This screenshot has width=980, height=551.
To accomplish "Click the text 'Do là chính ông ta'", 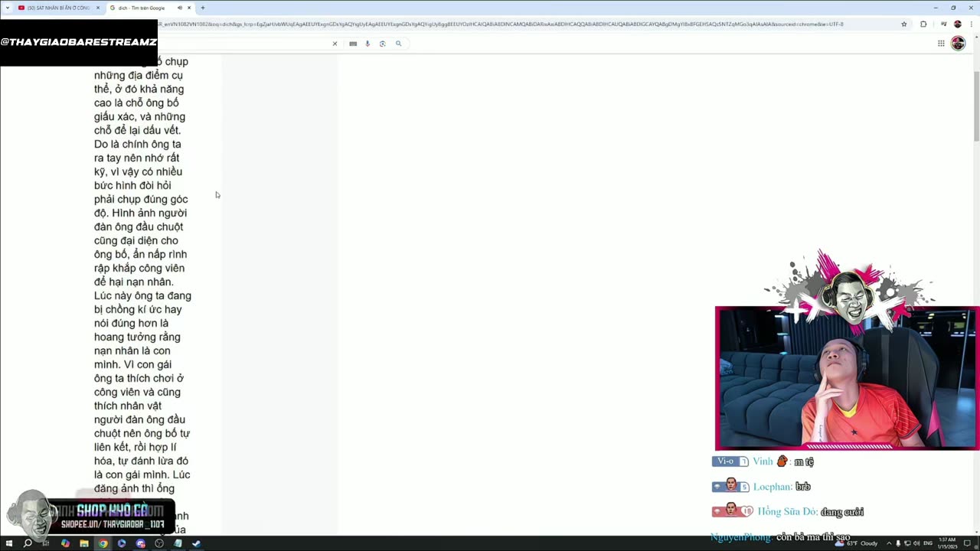I will tap(138, 144).
